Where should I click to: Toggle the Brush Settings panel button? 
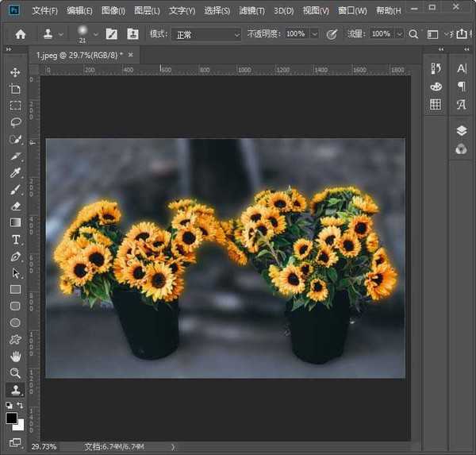(x=113, y=34)
